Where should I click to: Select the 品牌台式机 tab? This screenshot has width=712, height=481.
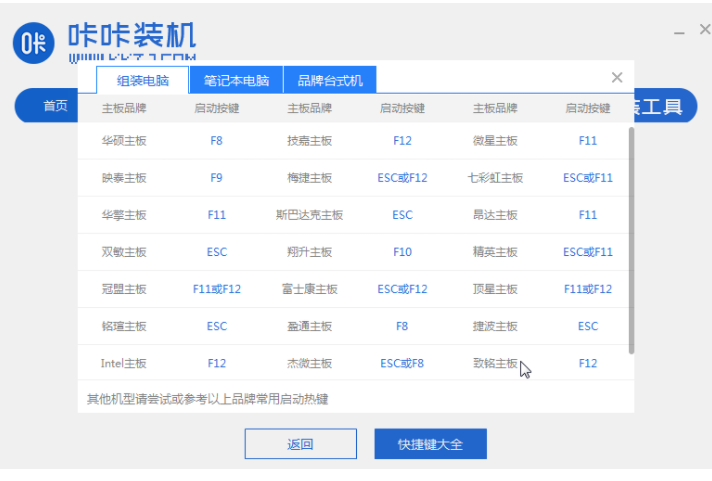point(330,81)
